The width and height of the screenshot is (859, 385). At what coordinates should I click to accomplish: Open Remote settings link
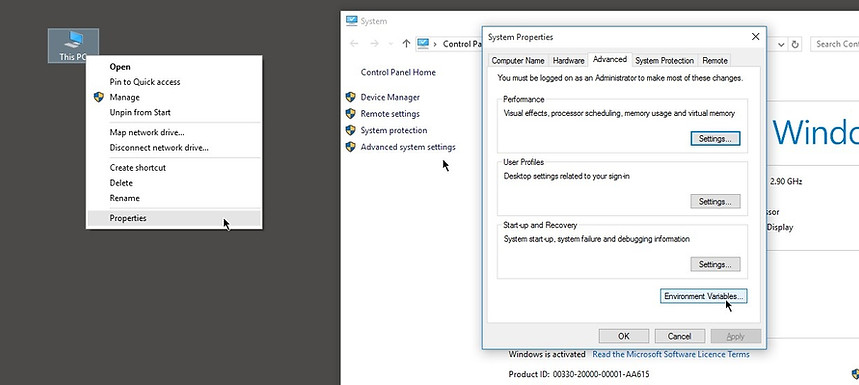click(390, 113)
